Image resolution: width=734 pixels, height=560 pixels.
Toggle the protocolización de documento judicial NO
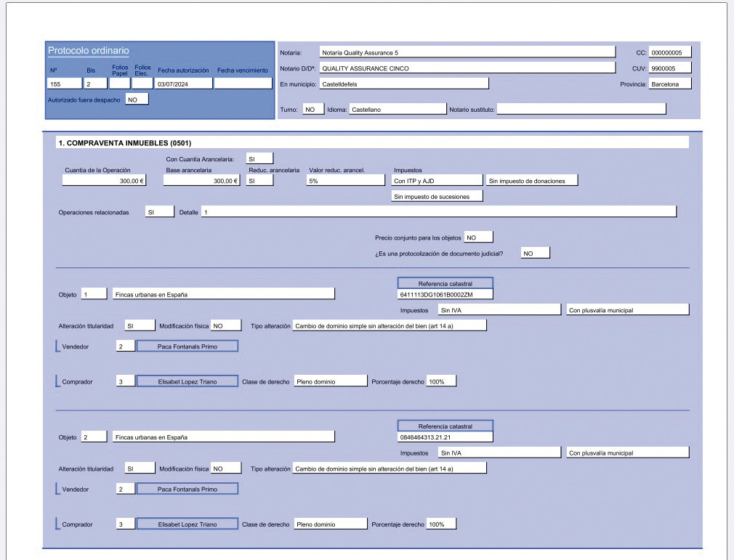[534, 253]
